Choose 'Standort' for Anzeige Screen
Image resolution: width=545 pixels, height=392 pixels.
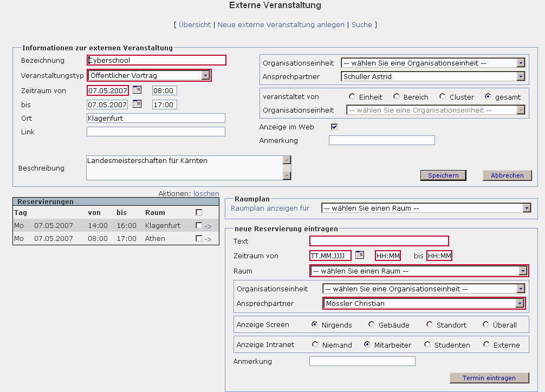pyautogui.click(x=430, y=324)
